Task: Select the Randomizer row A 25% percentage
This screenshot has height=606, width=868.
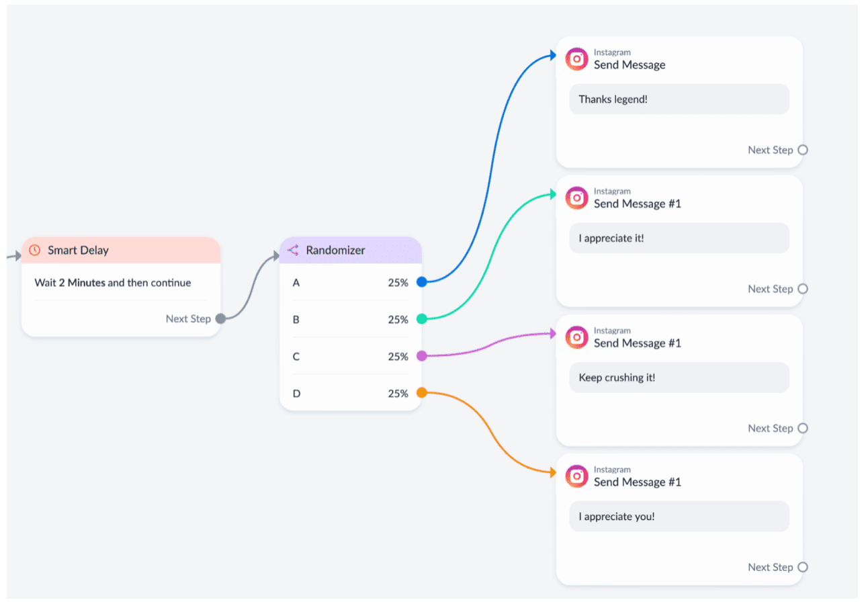Action: 398,283
